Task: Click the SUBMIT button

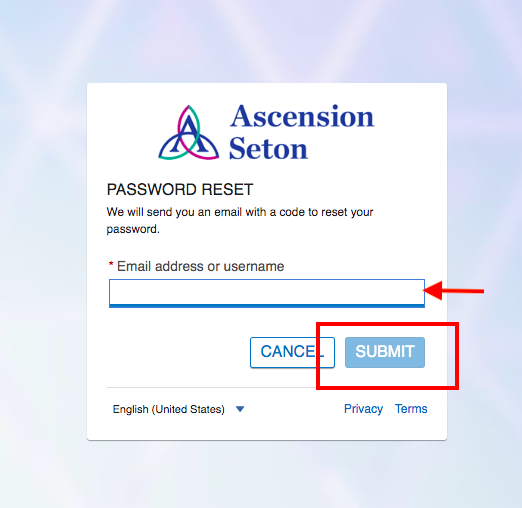Action: [x=385, y=352]
